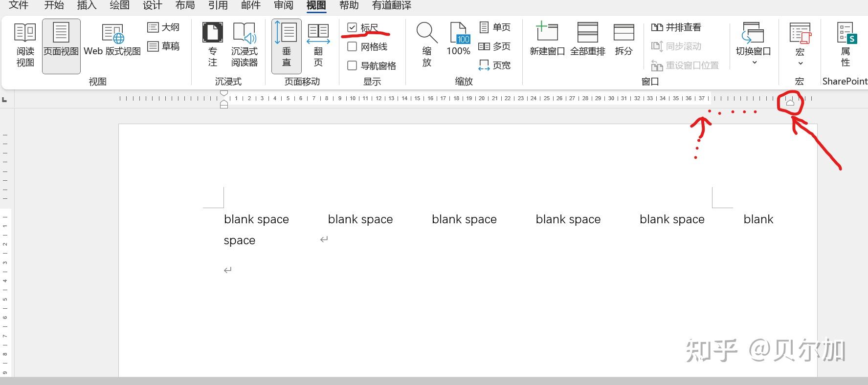Viewport: 868px width, 385px height.
Task: Click the right indent marker on ruler
Action: click(790, 103)
